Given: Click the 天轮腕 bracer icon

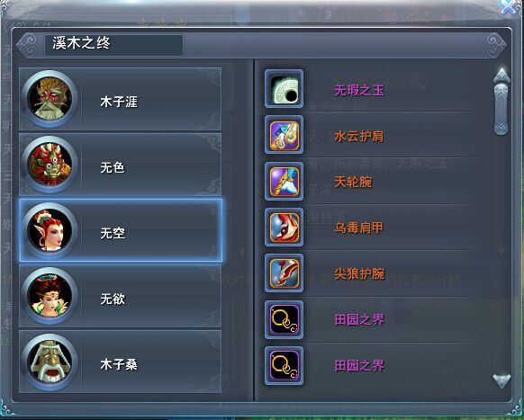Looking at the screenshot, I should pos(284,182).
